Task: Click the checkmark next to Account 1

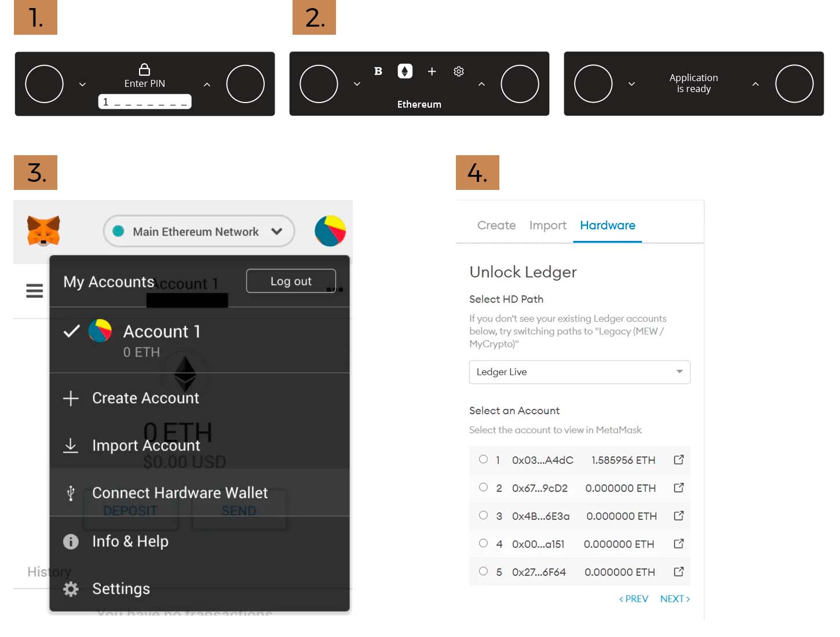Action: pos(71,331)
